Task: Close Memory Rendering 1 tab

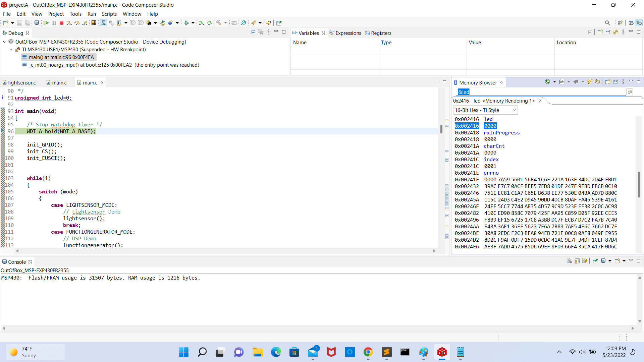Action: (x=540, y=101)
